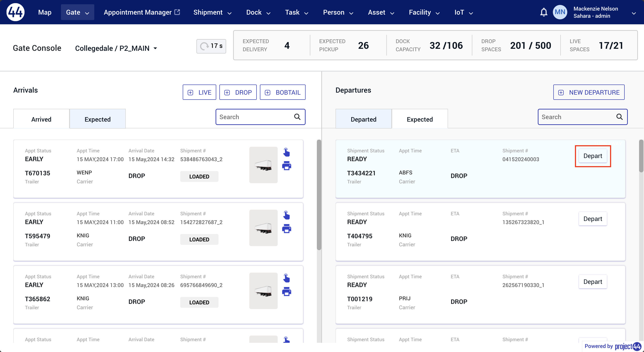Depart trailer T3434221
Viewport: 644px width, 352px height.
tap(593, 156)
